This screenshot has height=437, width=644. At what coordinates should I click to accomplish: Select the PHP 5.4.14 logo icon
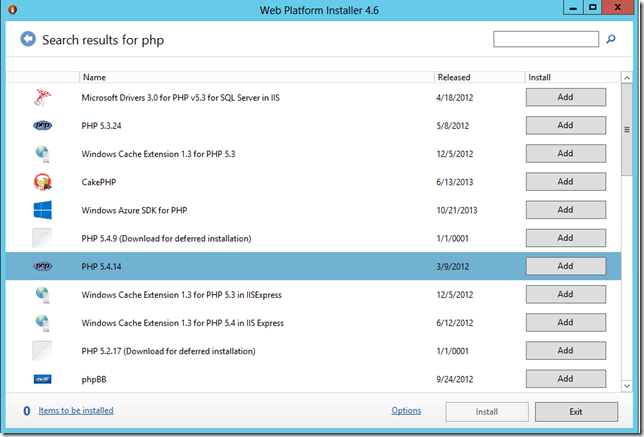coord(42,266)
